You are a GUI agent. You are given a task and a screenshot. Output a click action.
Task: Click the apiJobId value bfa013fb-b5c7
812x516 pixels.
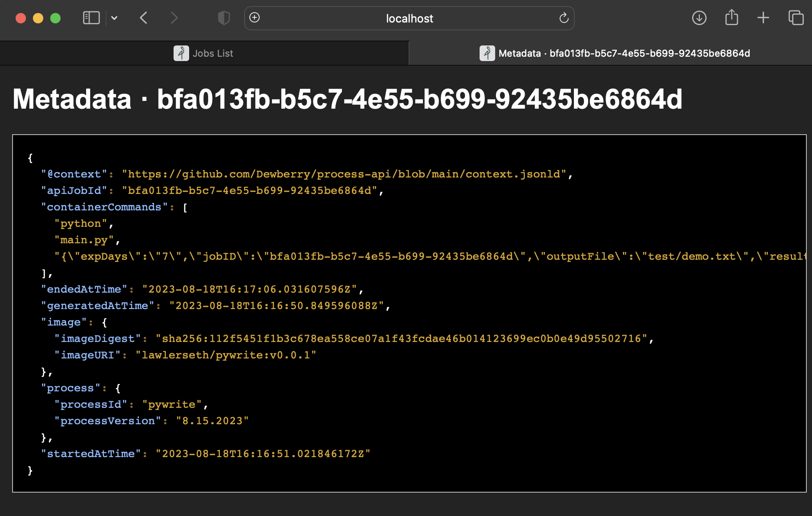click(x=250, y=190)
